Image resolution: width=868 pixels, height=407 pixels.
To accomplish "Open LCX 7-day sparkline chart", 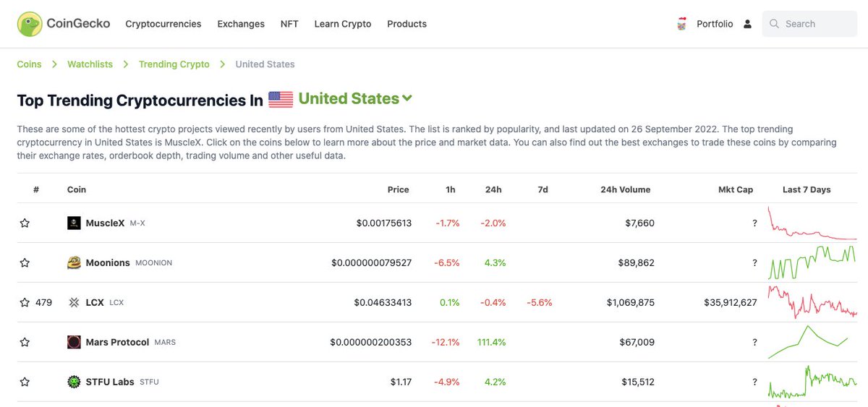I will (x=812, y=302).
